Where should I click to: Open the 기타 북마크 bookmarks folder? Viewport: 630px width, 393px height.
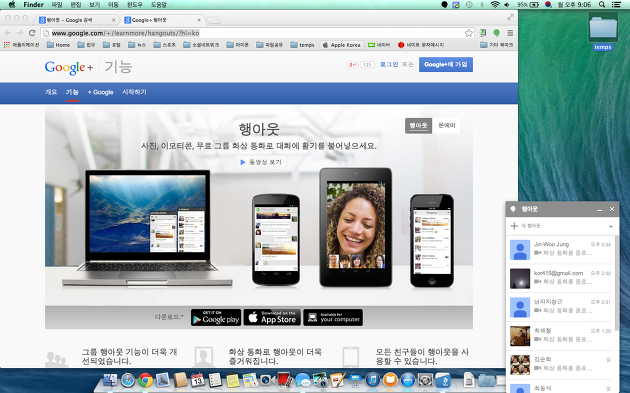[x=497, y=45]
